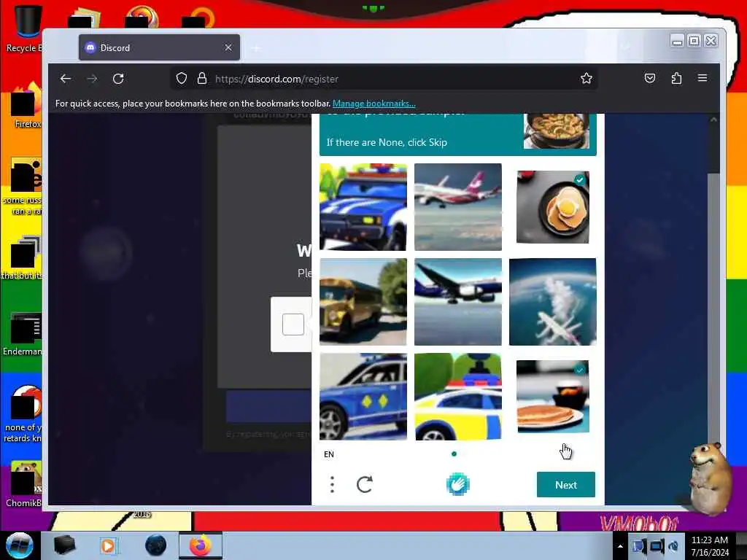Viewport: 747px width, 560px height.
Task: Open tracking protection shield icon
Action: pyautogui.click(x=182, y=78)
